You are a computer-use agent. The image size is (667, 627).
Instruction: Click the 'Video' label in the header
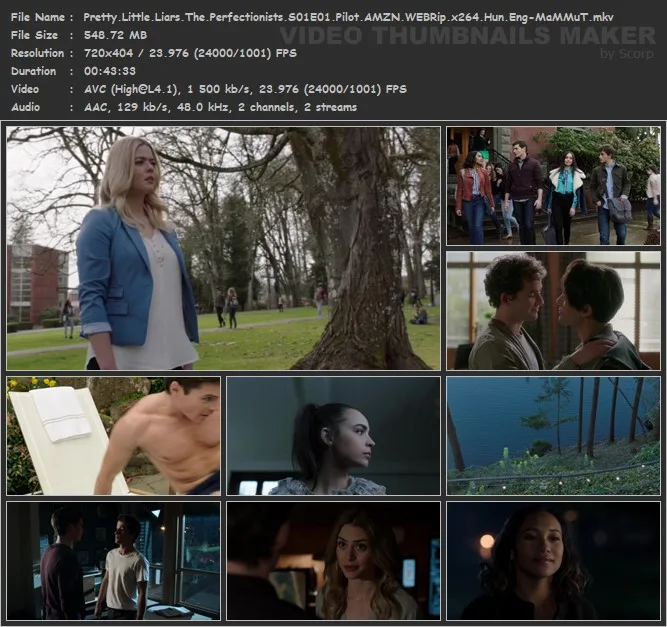[25, 89]
